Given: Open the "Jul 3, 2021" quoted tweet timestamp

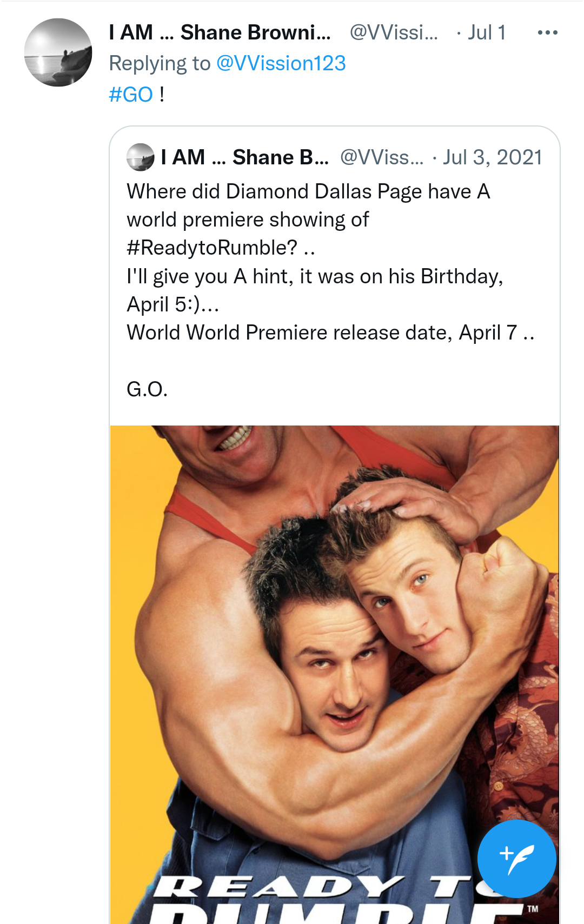Looking at the screenshot, I should (x=492, y=157).
